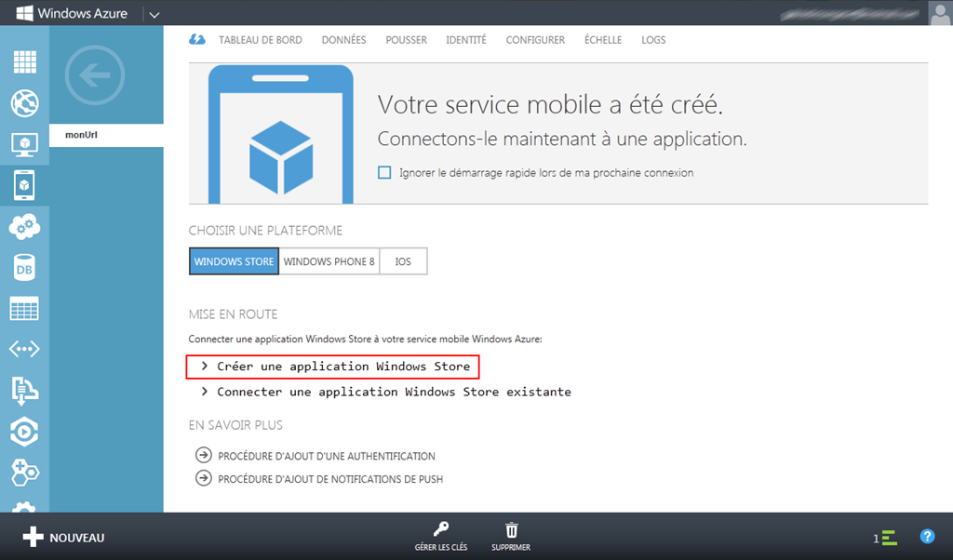Check Ignorer le démarrage rapide checkbox
Image resolution: width=953 pixels, height=560 pixels.
point(384,172)
